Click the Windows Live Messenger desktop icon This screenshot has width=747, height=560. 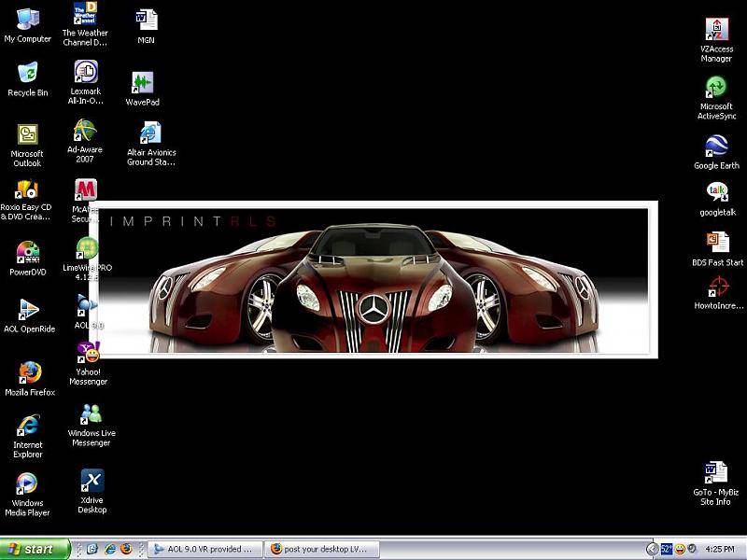point(91,425)
